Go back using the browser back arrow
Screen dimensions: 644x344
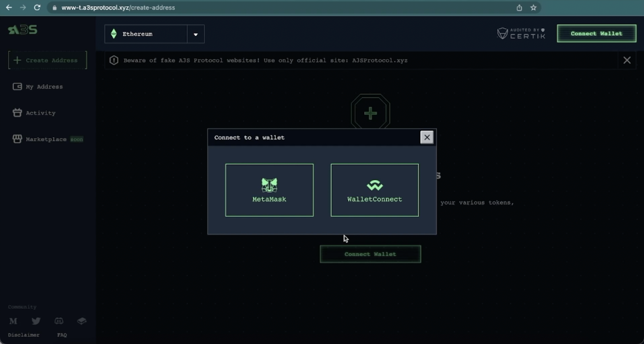click(x=9, y=8)
